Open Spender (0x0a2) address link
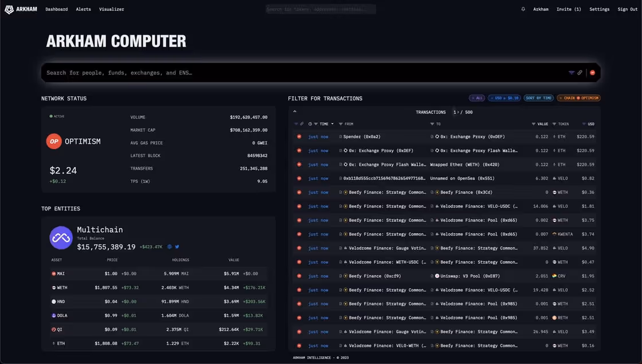 [362, 137]
